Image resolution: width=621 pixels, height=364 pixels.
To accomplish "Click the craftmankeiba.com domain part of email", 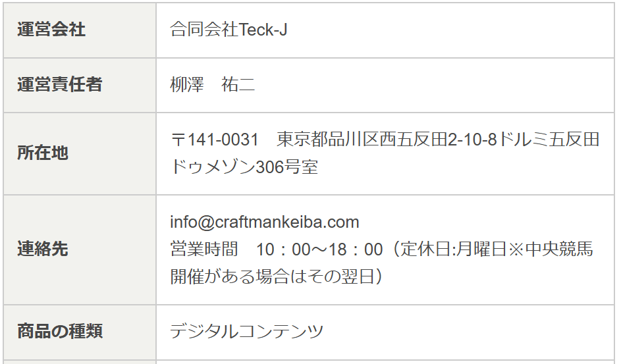I will (286, 222).
